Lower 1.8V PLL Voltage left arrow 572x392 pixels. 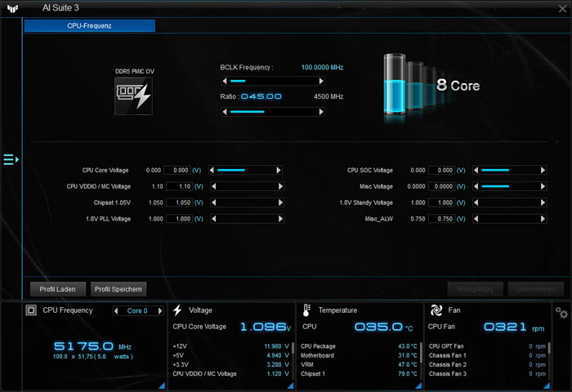click(214, 219)
